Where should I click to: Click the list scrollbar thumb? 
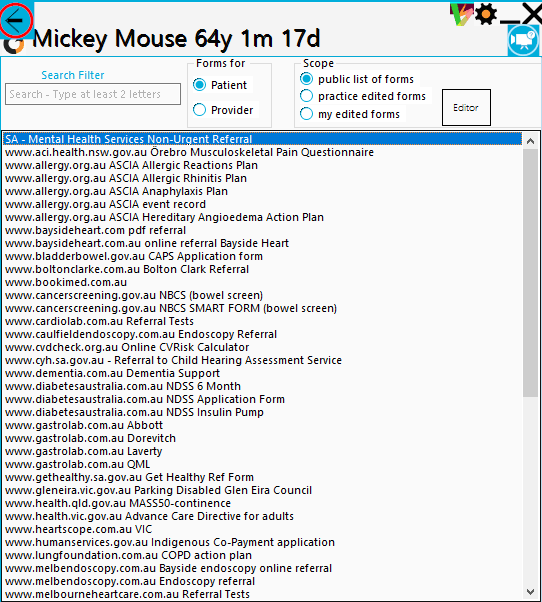(x=530, y=273)
